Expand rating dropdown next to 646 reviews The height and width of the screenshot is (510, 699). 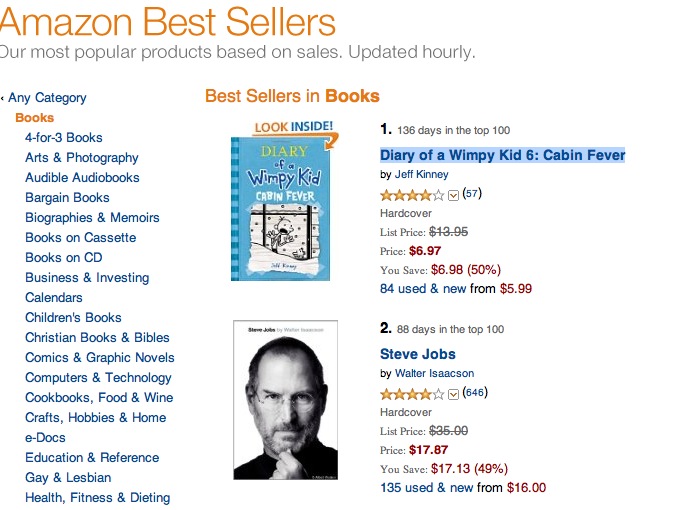coord(453,395)
